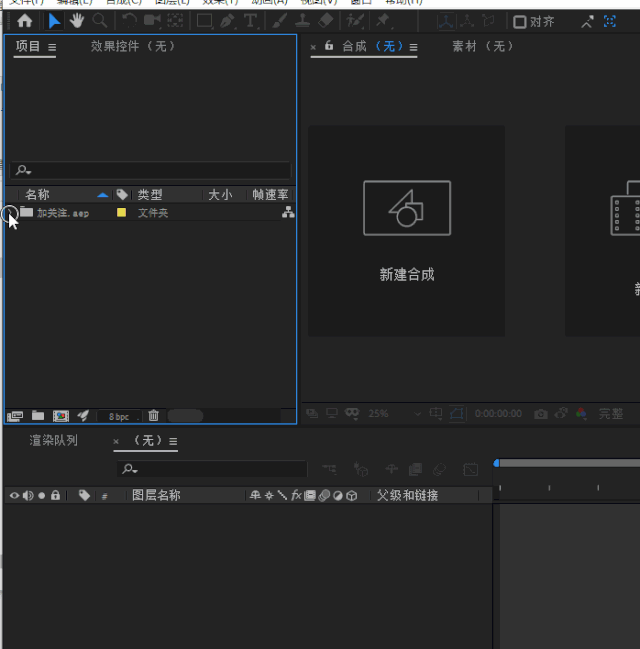Open the 合成 (无) panel menu
The image size is (640, 649).
coord(413,47)
